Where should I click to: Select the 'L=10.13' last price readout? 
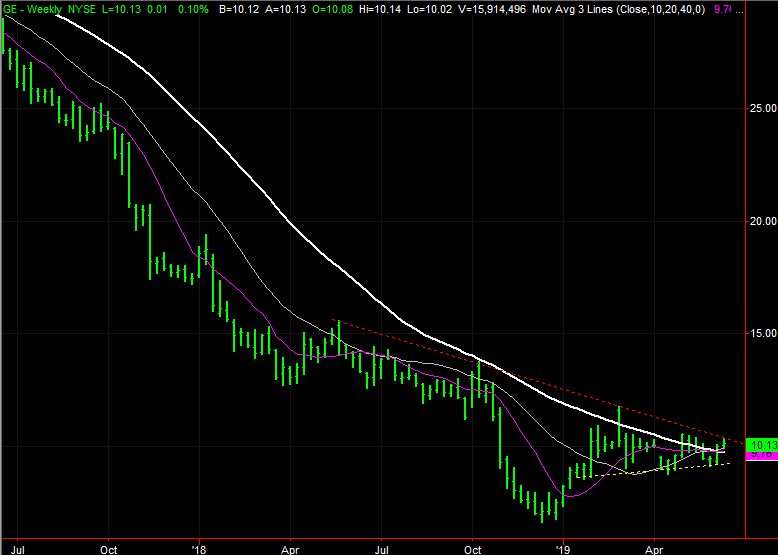(123, 9)
